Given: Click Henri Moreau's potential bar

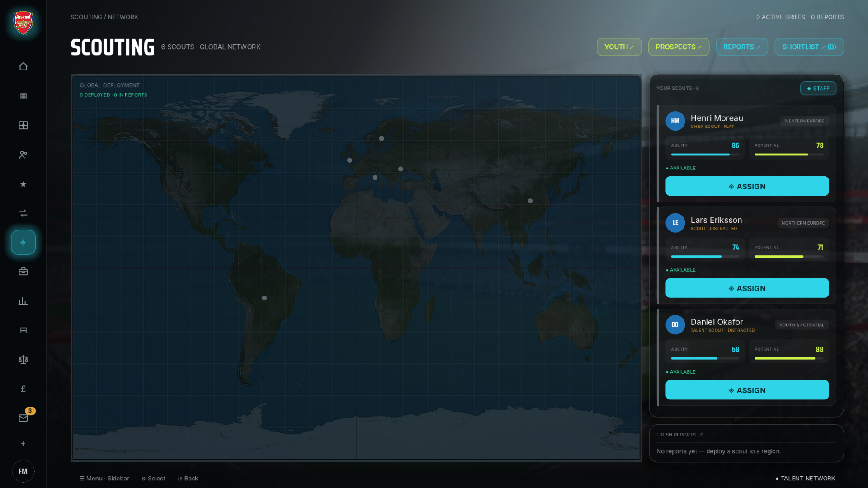Looking at the screenshot, I should pos(788,155).
